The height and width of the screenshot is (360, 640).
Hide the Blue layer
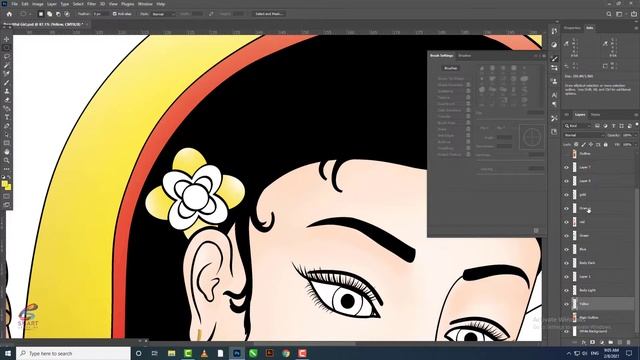click(567, 249)
